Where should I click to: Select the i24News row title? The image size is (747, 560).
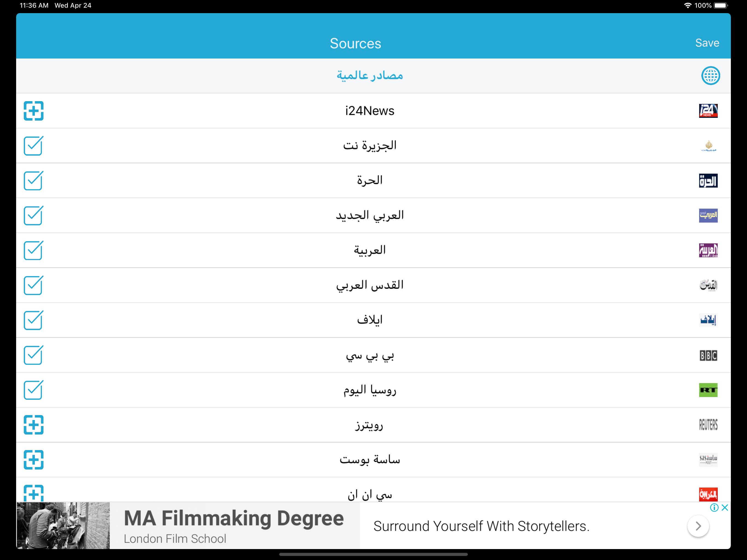[369, 111]
